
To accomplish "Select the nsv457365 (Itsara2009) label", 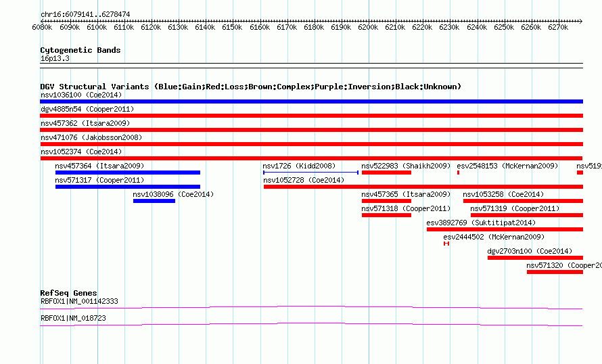I will point(406,194).
